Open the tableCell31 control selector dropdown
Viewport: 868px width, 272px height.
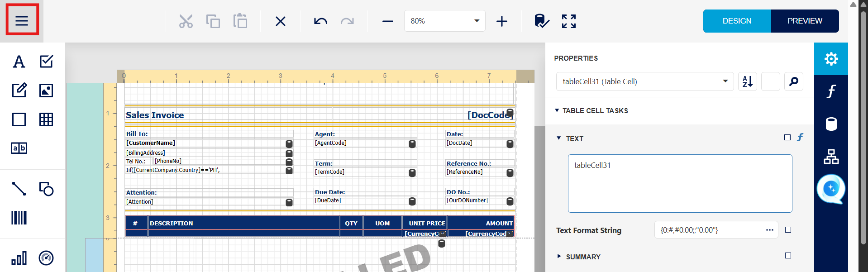(x=644, y=81)
